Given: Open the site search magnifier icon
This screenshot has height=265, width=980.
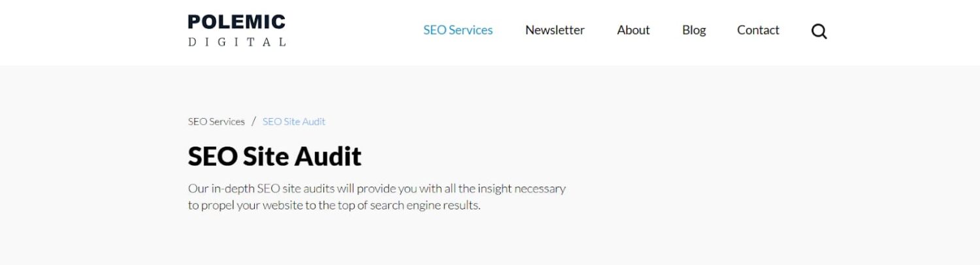Looking at the screenshot, I should (819, 31).
